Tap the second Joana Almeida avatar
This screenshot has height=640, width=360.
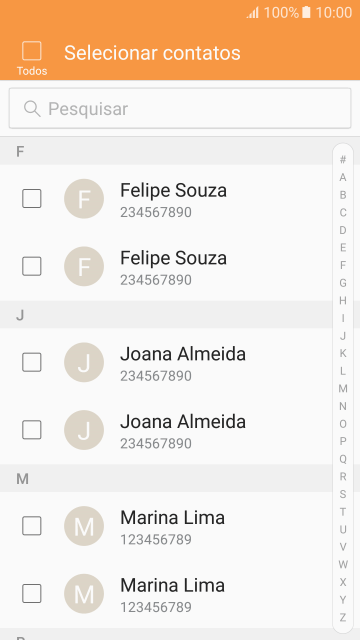point(84,430)
